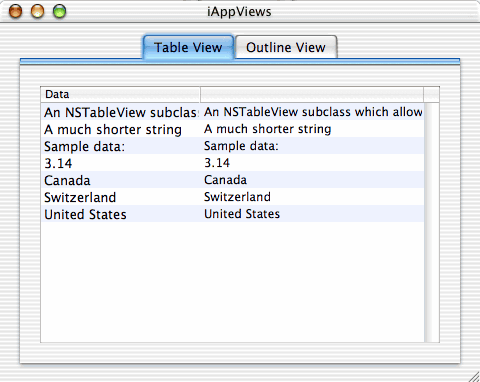Zoom iAppViews with the green button
The image size is (480, 382).
point(59,12)
